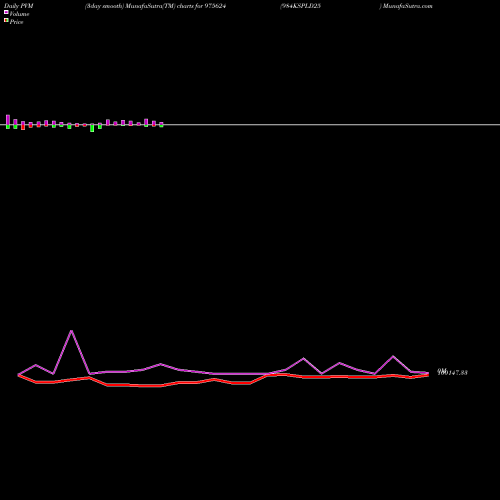Click the 'MunafaSutra.com' text
500x500 pixels.
pos(407,6)
